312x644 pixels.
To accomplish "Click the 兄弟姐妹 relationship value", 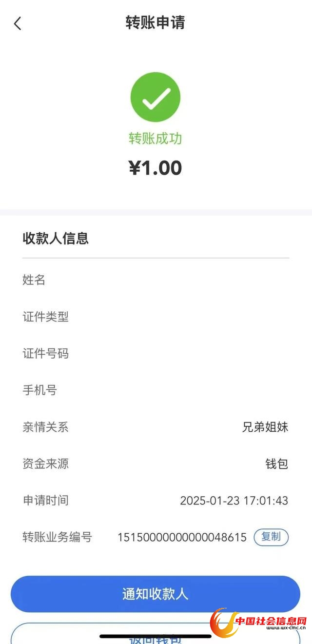I will 265,427.
